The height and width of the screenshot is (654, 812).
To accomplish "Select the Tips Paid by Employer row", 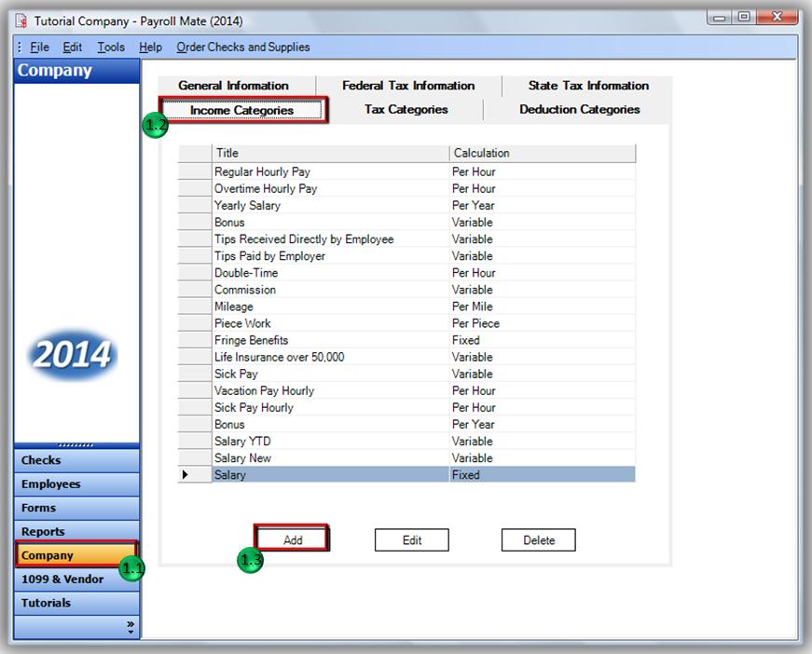I will coord(406,255).
